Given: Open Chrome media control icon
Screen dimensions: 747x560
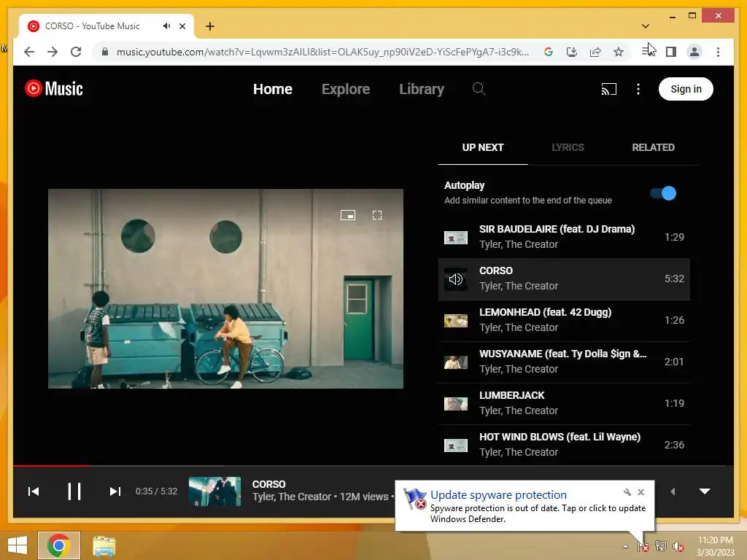Looking at the screenshot, I should click(648, 50).
